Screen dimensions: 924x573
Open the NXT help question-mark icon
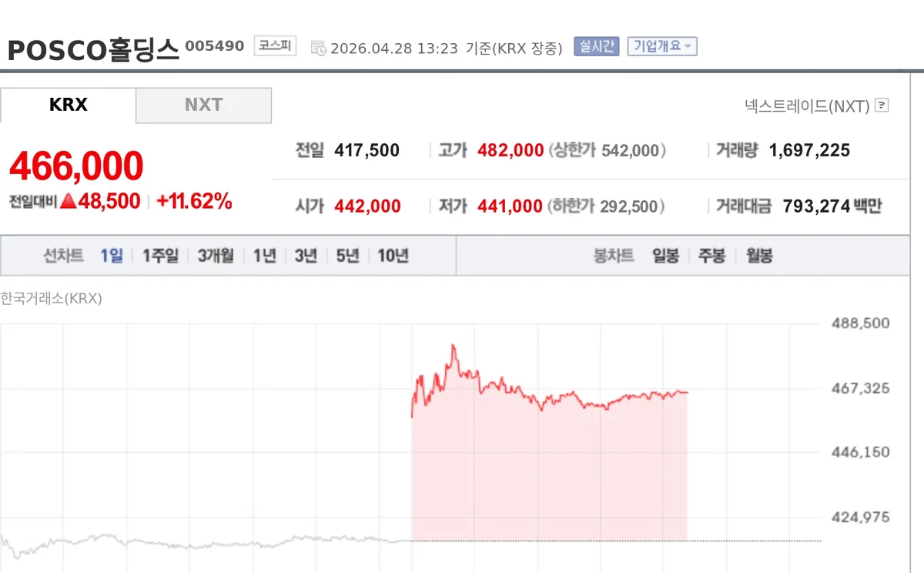[x=882, y=106]
